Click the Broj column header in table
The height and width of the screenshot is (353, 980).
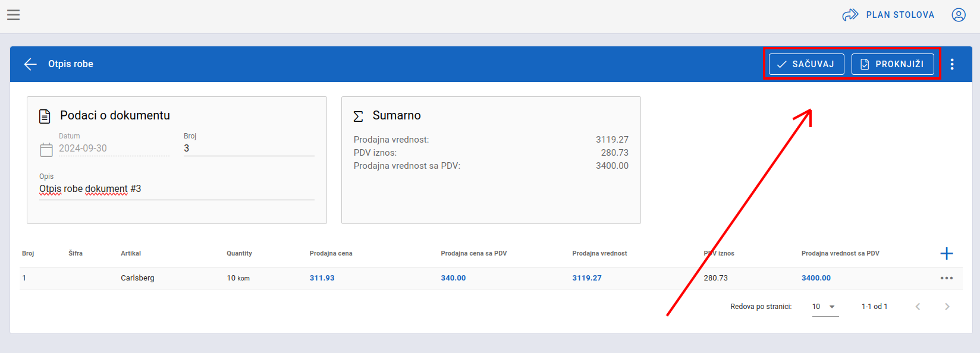click(28, 253)
